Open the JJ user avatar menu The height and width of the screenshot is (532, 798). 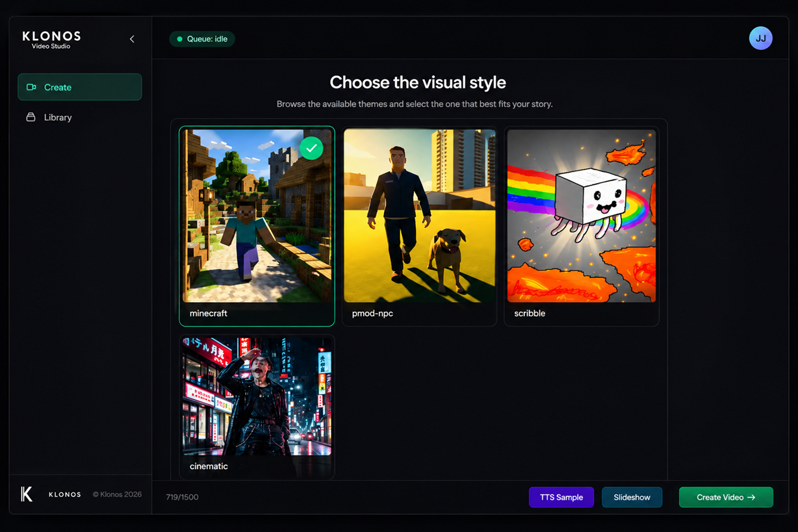(x=761, y=38)
